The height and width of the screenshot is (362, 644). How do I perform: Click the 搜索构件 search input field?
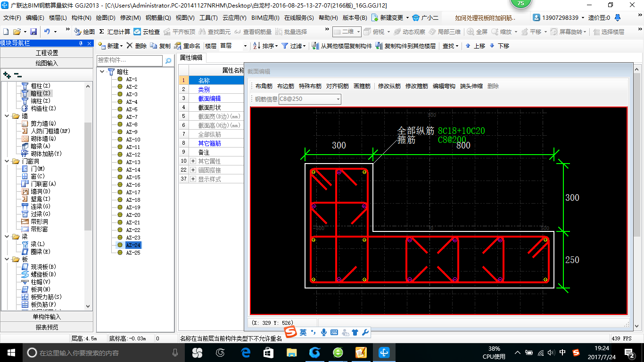[x=130, y=61]
